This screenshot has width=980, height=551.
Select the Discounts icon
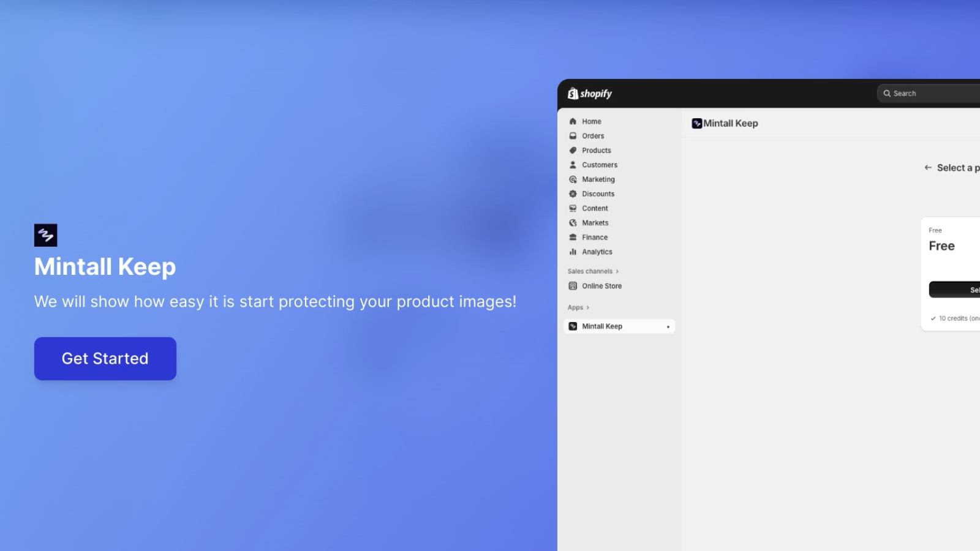(573, 193)
